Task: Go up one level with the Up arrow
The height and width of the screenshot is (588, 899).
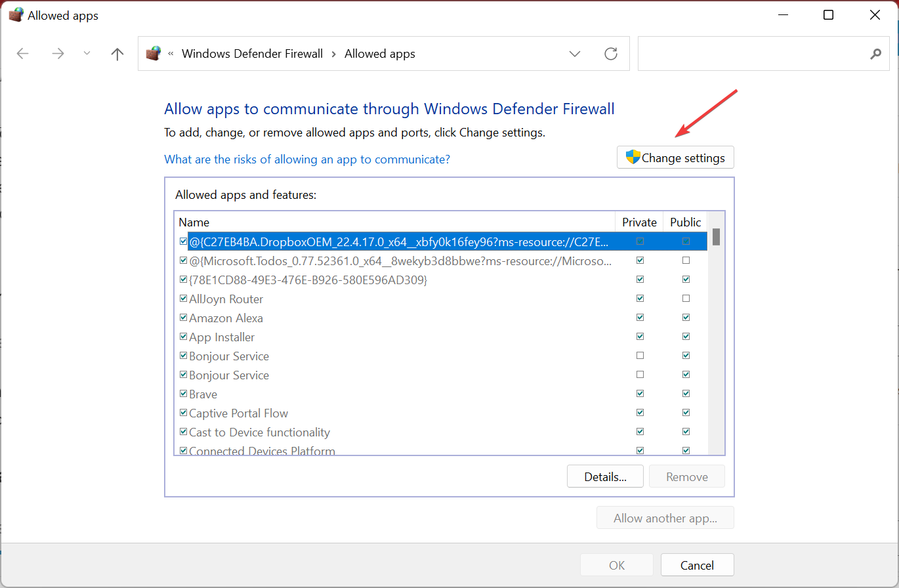Action: point(117,54)
